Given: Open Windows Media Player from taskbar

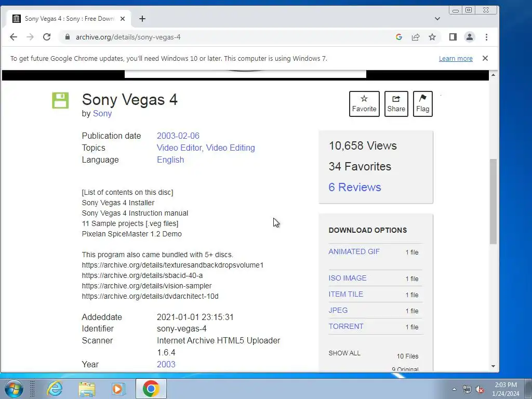Looking at the screenshot, I should tap(118, 389).
